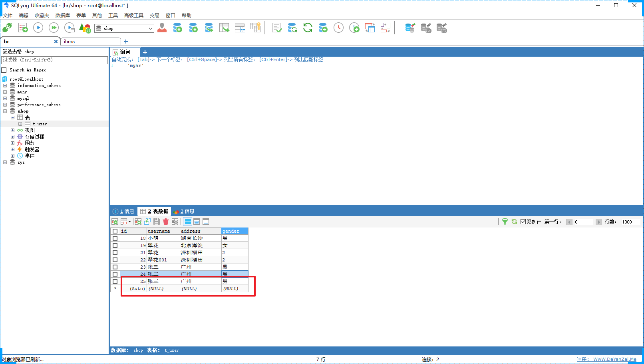Viewport: 644px width, 364px height.
Task: Check the row checkbox for id 23
Action: 115,267
